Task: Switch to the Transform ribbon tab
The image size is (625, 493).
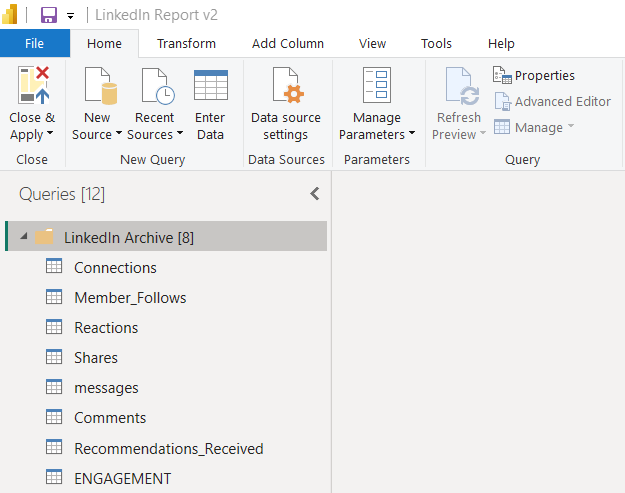Action: tap(186, 43)
